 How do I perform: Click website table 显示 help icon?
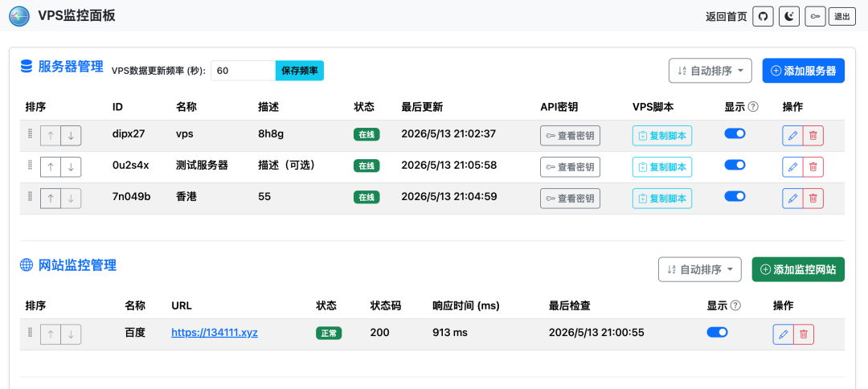(735, 305)
